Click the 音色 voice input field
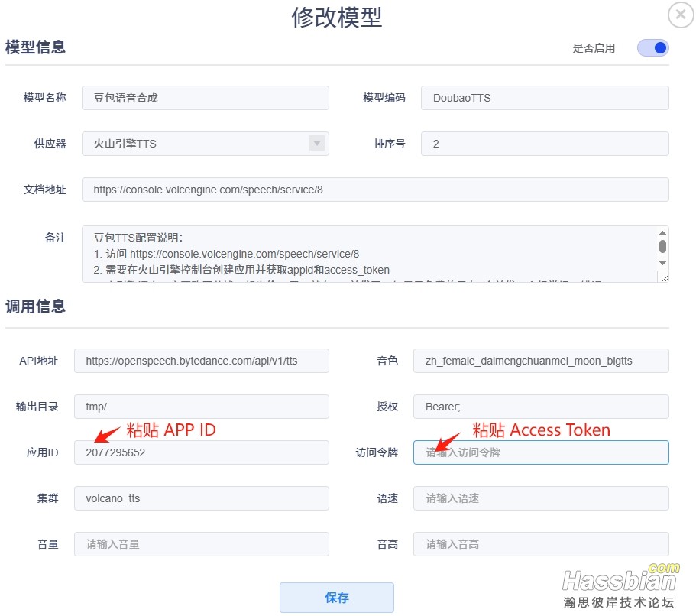 tap(541, 361)
